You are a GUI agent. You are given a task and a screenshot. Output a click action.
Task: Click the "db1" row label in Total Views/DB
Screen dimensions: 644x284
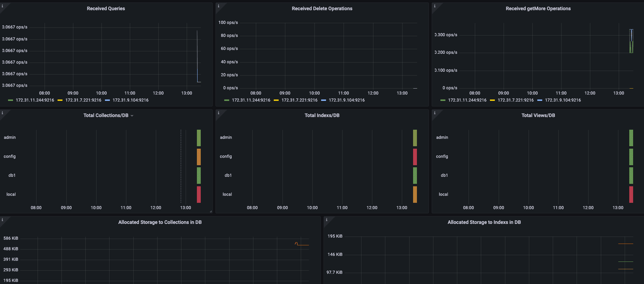tap(444, 175)
